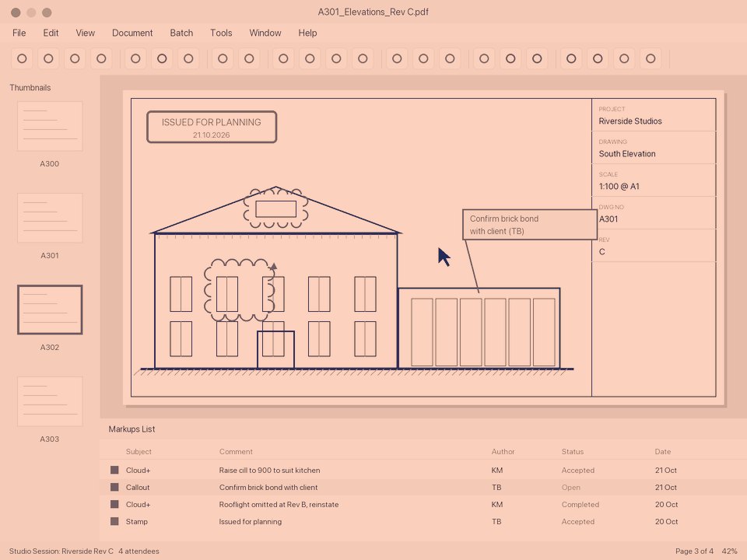
Task: Click the window title 'A301_Elevations_Rev C.pdf'
Action: [x=373, y=12]
